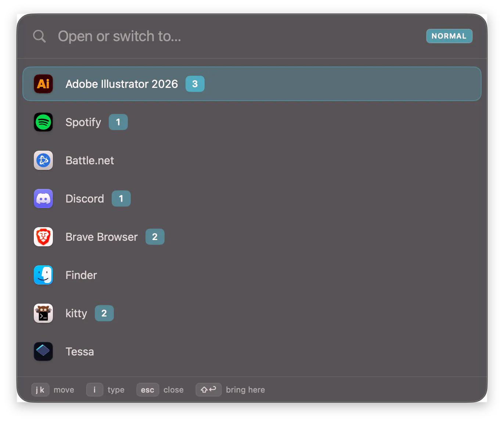Select the 'Spotify' label
The width and height of the screenshot is (504, 422).
tap(83, 122)
